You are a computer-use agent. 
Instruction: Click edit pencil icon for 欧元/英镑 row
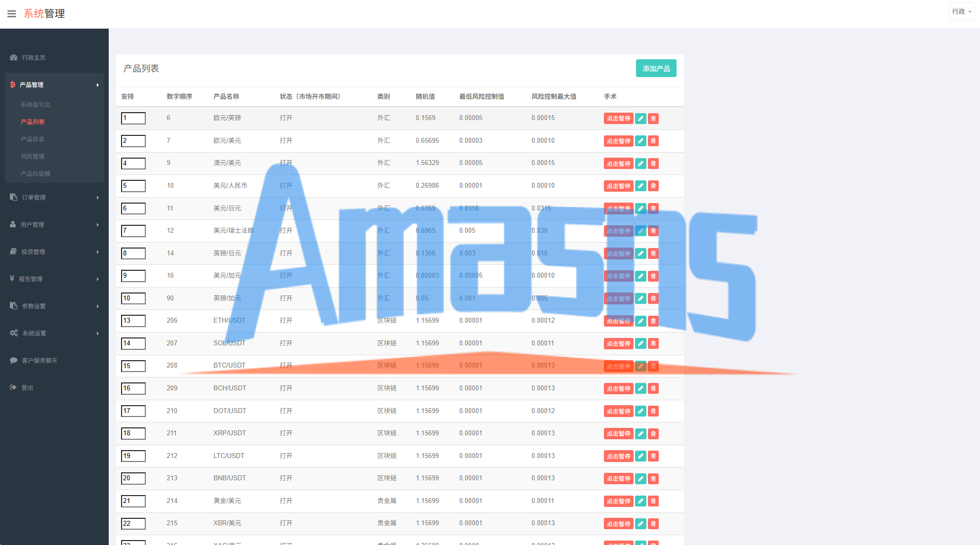pyautogui.click(x=640, y=119)
